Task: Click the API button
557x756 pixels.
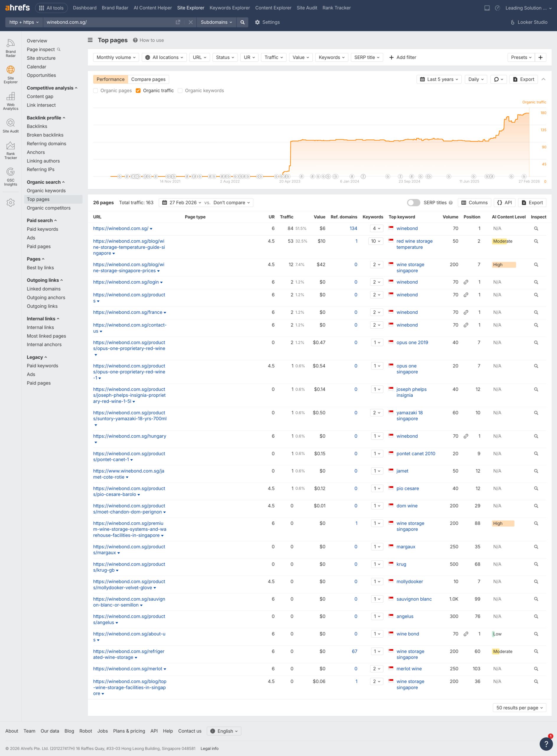Action: point(504,202)
